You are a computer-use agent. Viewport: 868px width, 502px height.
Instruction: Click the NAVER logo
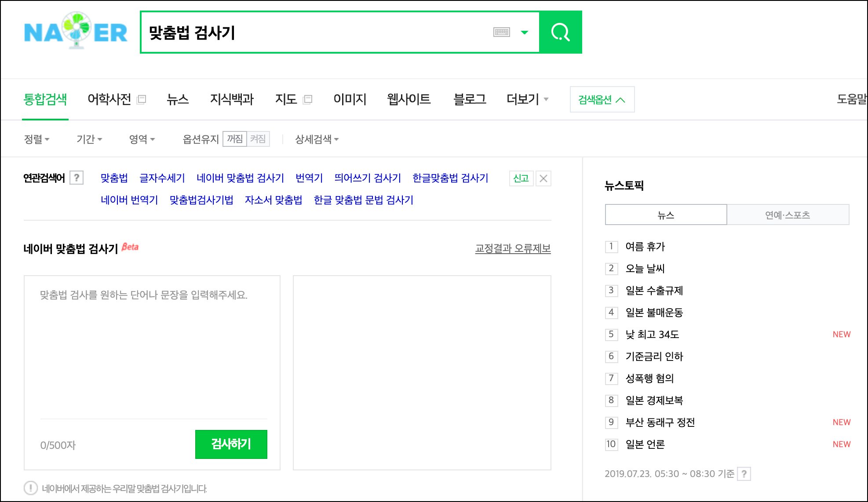click(76, 31)
